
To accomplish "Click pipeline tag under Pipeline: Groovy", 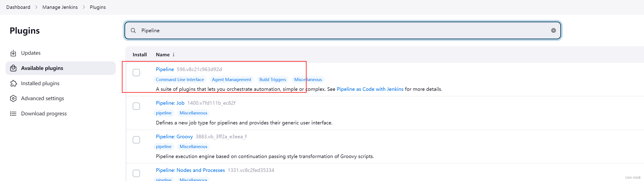I will pos(163,147).
